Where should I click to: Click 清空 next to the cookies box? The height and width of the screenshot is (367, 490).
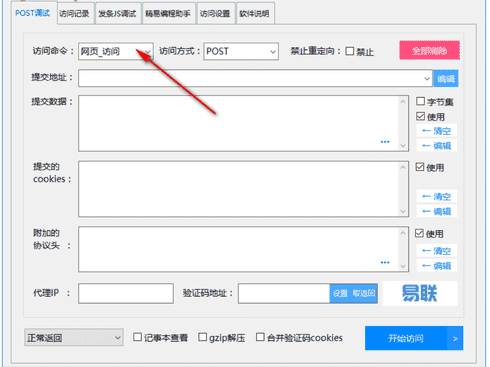(437, 196)
